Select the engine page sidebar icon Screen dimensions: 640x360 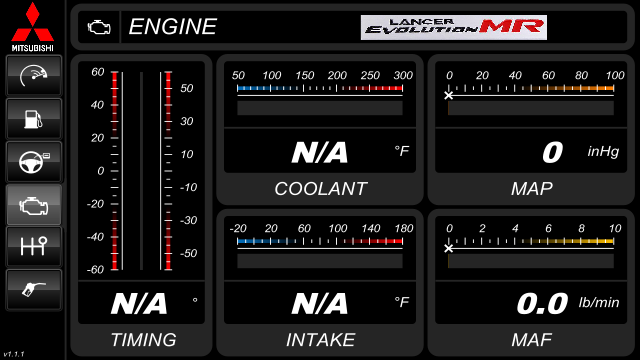click(34, 204)
